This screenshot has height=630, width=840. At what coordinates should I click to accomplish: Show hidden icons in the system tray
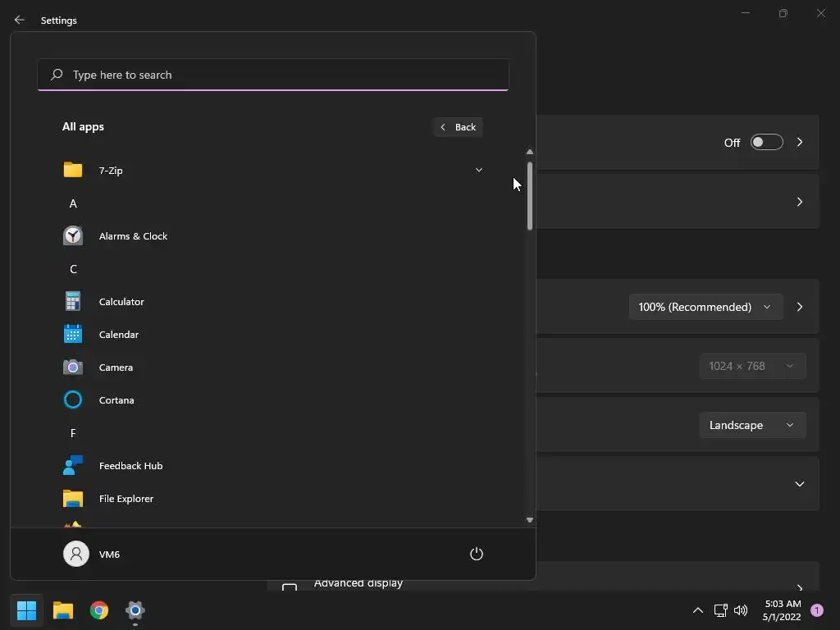click(697, 610)
